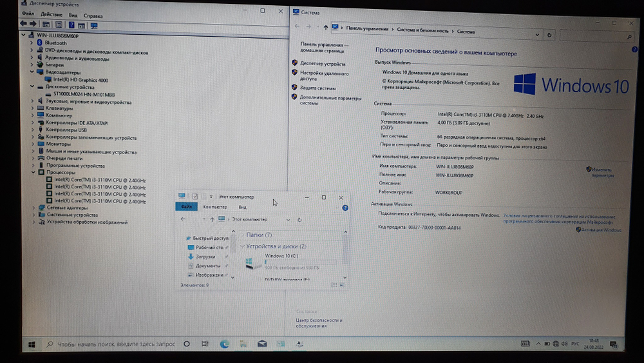644x363 pixels.
Task: Go back in Device Manager toolbar
Action: point(23,25)
